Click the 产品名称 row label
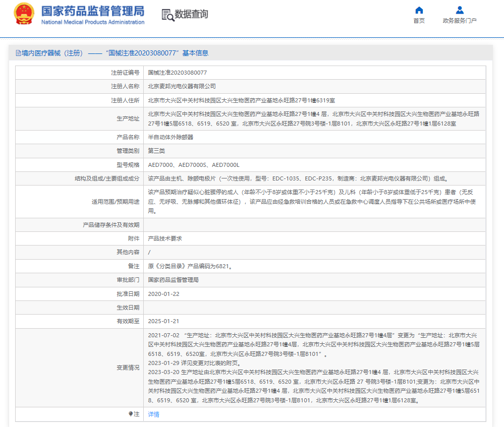This screenshot has height=427, width=504. click(128, 137)
